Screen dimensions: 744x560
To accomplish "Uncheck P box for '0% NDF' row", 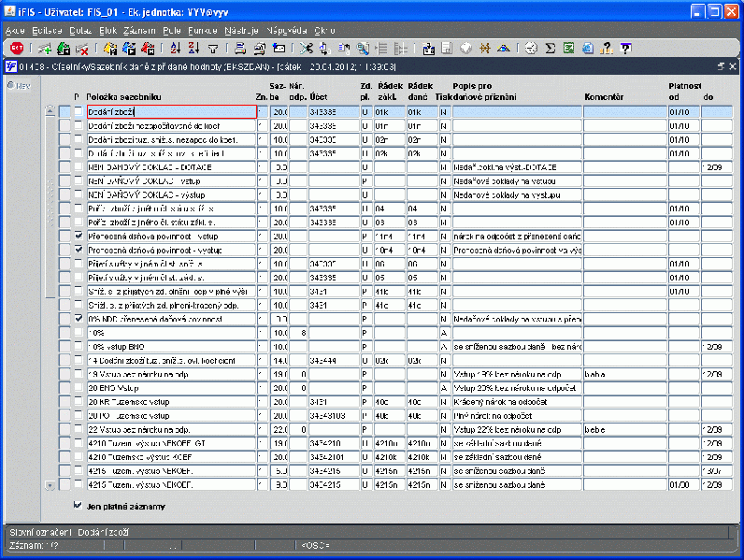I will pyautogui.click(x=79, y=319).
